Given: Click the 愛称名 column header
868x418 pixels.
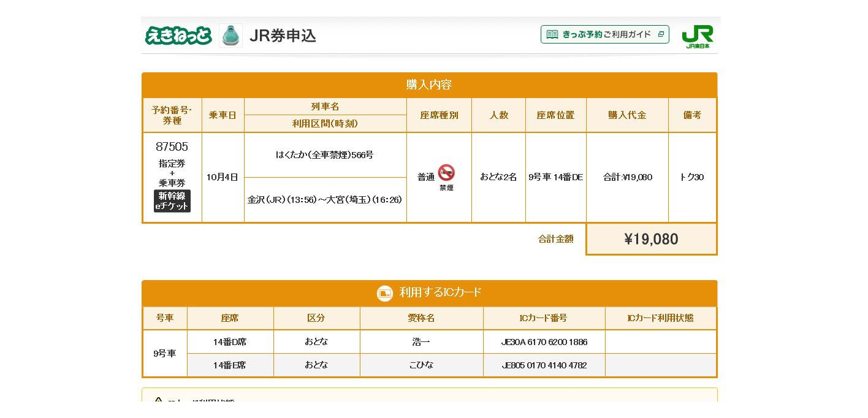Looking at the screenshot, I should (421, 318).
